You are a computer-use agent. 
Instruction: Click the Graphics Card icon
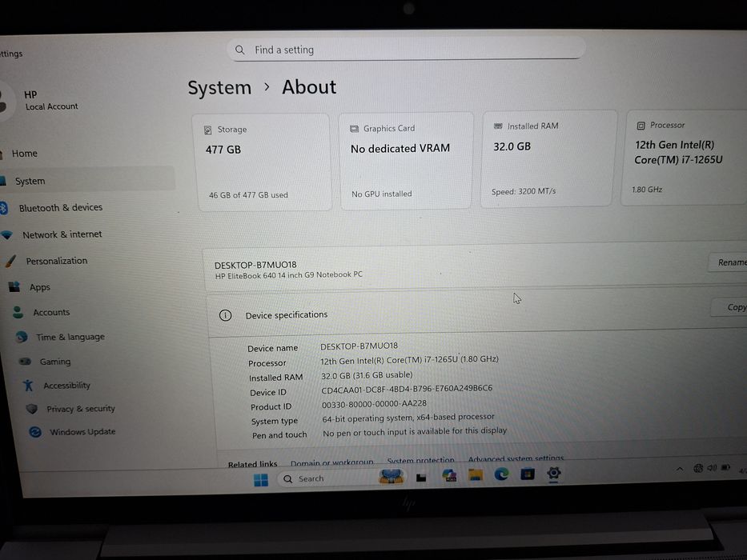click(x=354, y=129)
